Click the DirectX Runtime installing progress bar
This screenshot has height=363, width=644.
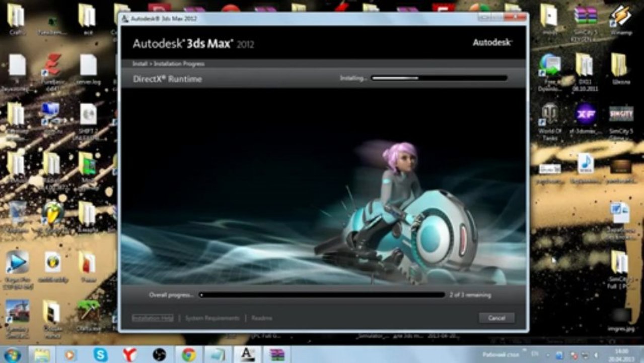coord(439,78)
